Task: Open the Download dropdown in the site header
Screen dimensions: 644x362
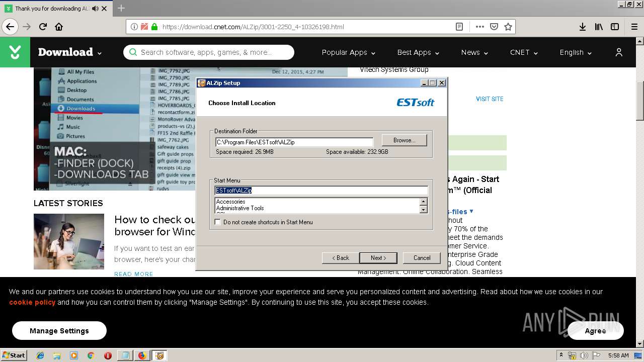Action: pyautogui.click(x=70, y=52)
